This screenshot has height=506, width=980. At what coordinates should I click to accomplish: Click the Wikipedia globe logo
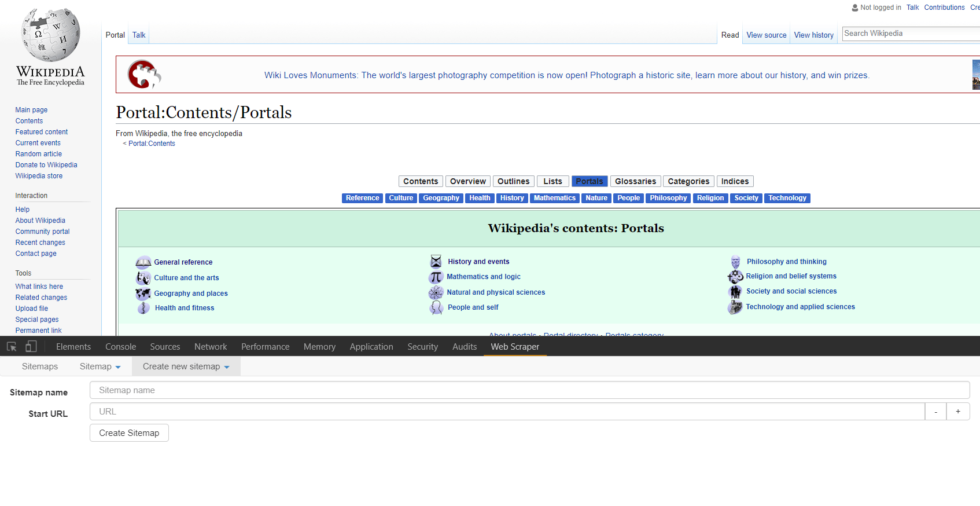tap(50, 35)
